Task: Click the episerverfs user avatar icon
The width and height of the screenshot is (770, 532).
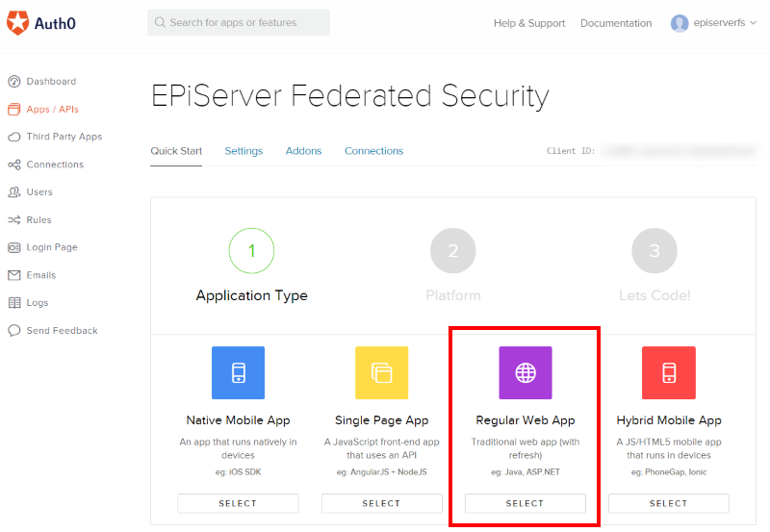Action: pos(680,23)
